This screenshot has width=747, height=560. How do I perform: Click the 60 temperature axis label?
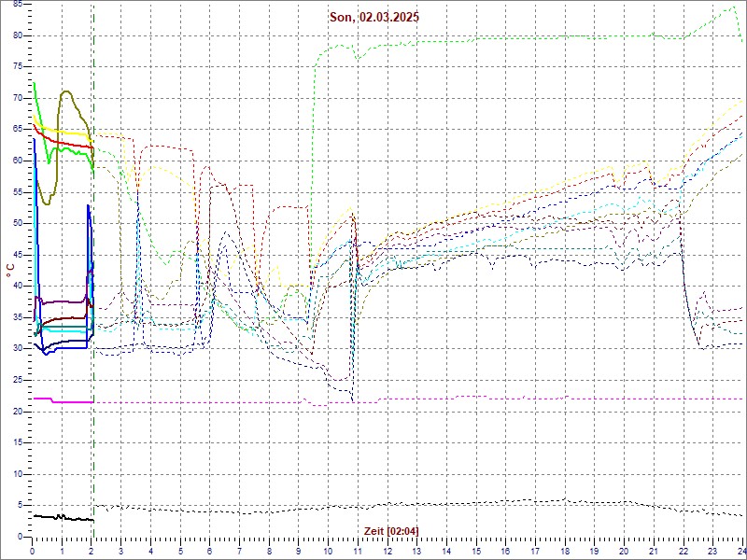[x=18, y=161]
